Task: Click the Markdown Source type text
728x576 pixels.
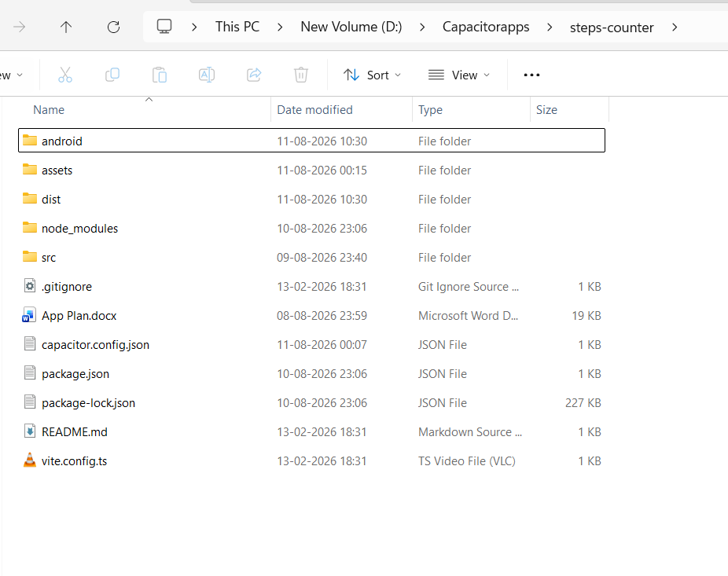Action: (x=470, y=432)
